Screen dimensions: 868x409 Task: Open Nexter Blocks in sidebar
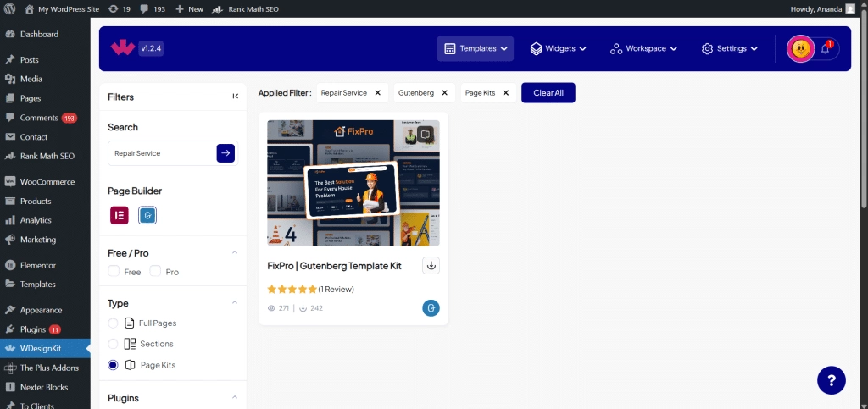pyautogui.click(x=45, y=388)
